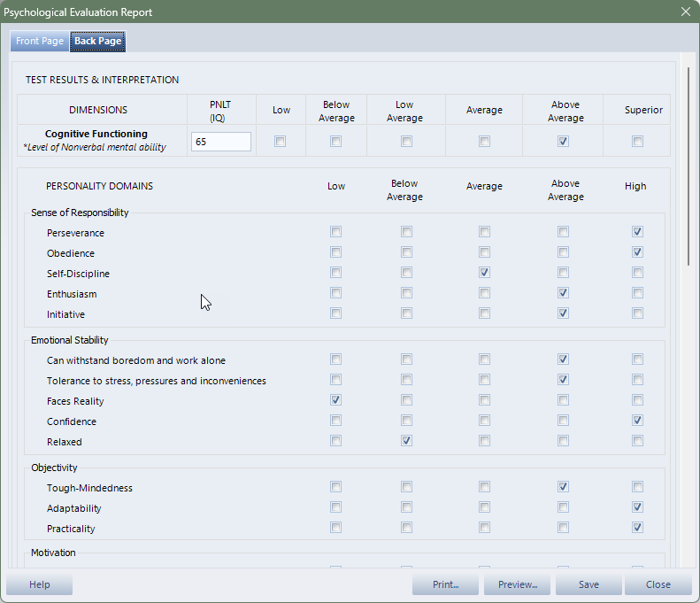The image size is (700, 603).
Task: Click the Help button
Action: [x=39, y=584]
